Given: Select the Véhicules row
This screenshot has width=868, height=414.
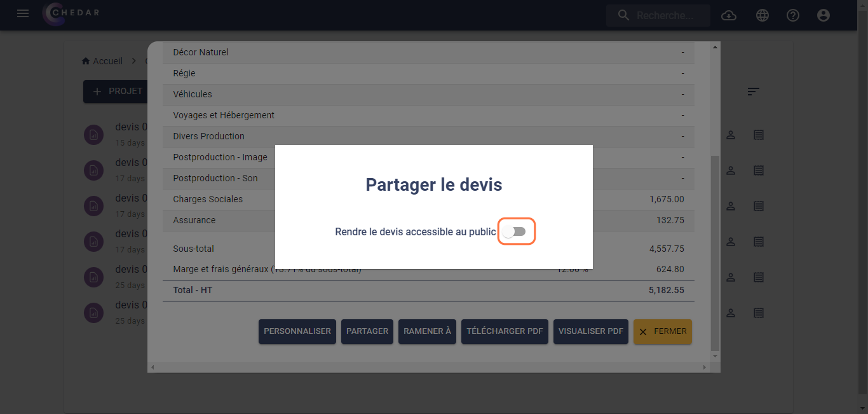Looking at the screenshot, I should (428, 94).
